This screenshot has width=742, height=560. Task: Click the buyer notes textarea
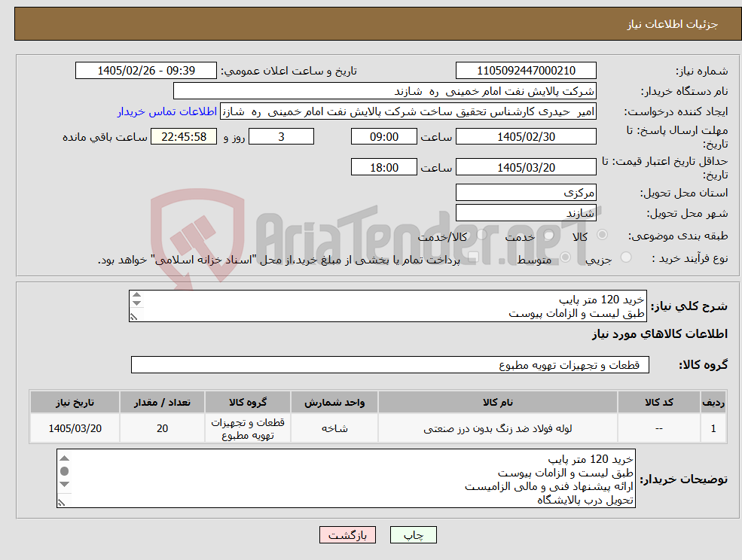pyautogui.click(x=346, y=479)
